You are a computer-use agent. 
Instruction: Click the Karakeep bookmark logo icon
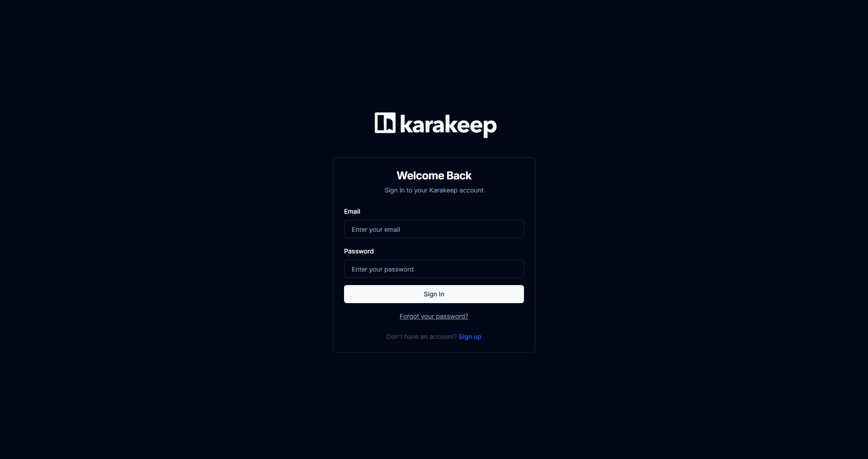point(385,123)
